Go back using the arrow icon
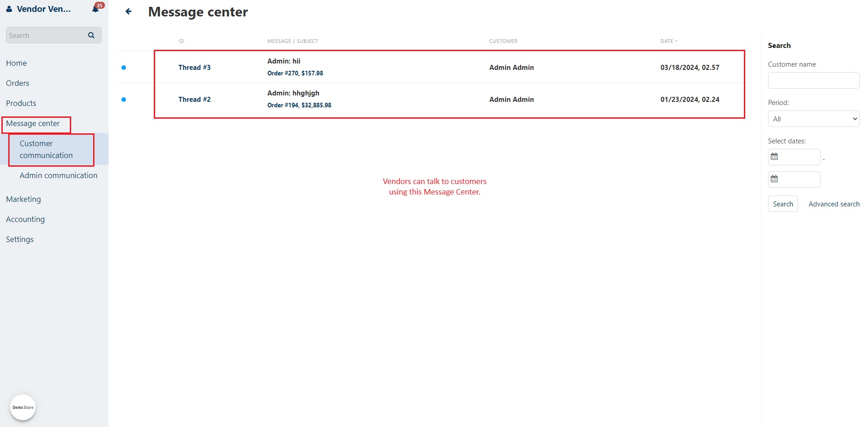 129,11
